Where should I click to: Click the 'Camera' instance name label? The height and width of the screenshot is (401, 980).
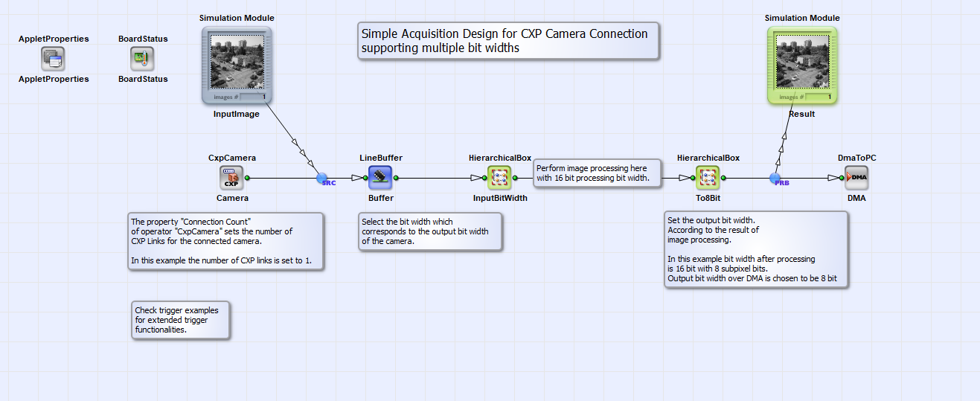coord(232,199)
